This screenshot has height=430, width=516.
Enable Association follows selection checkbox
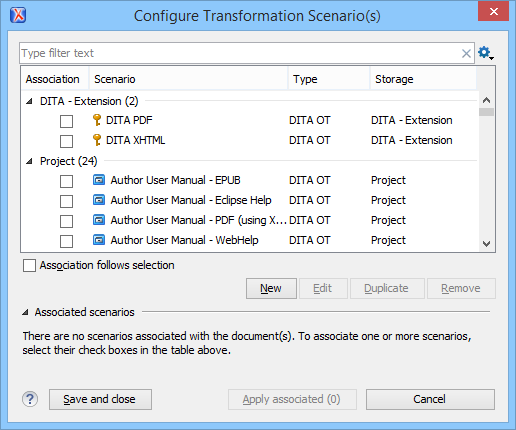(x=29, y=266)
